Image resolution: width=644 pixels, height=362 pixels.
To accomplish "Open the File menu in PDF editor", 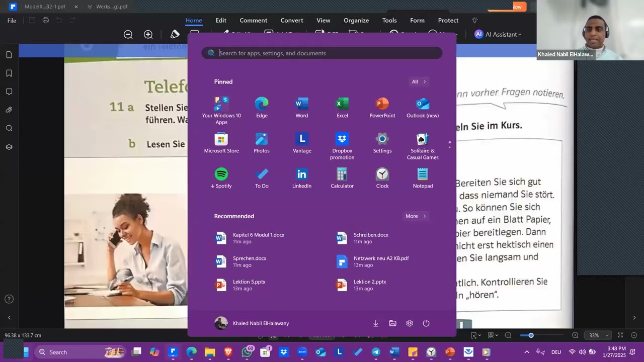I will pyautogui.click(x=12, y=21).
